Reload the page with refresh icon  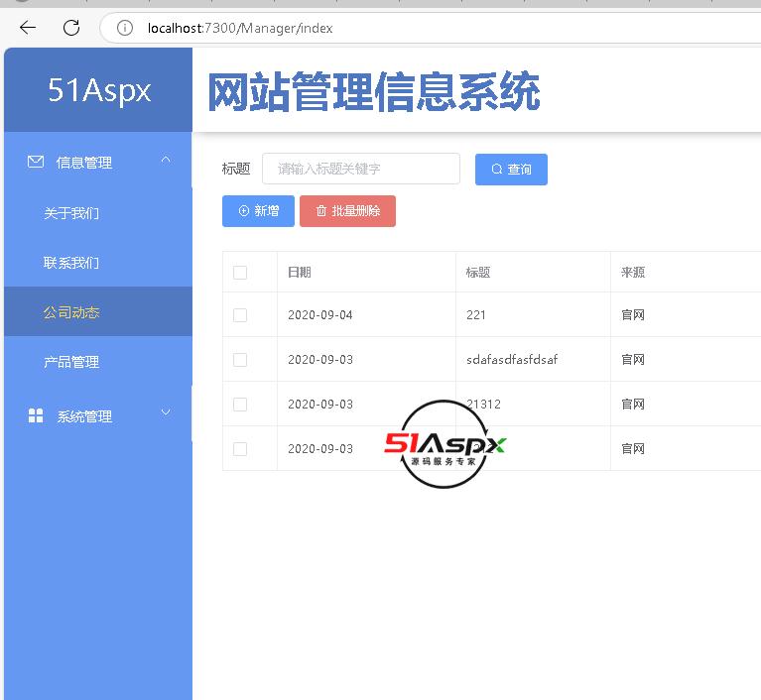(71, 28)
